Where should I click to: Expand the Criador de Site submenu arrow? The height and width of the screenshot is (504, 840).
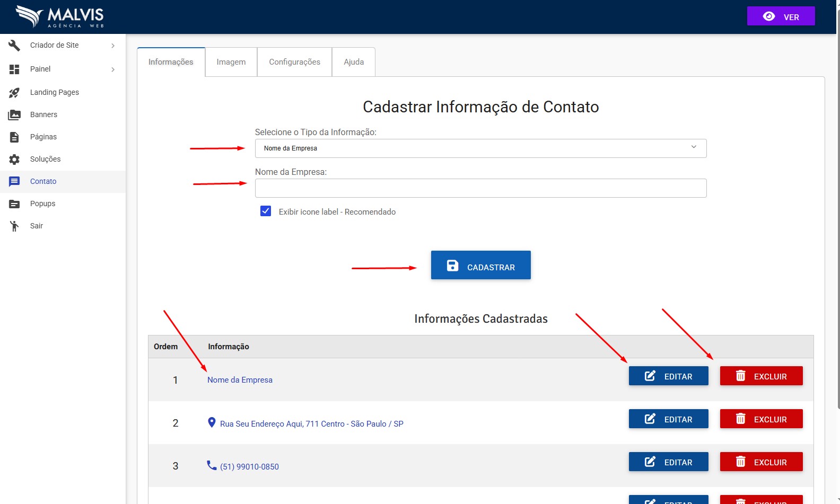tap(113, 46)
